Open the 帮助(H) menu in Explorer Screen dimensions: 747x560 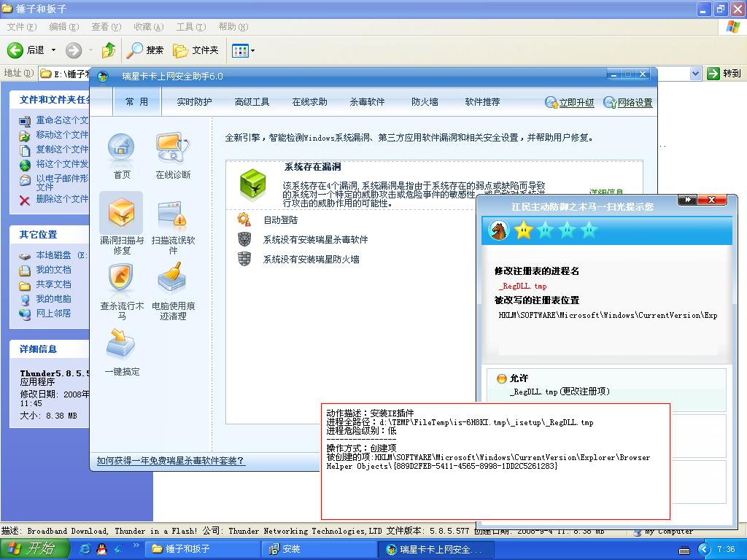click(233, 27)
